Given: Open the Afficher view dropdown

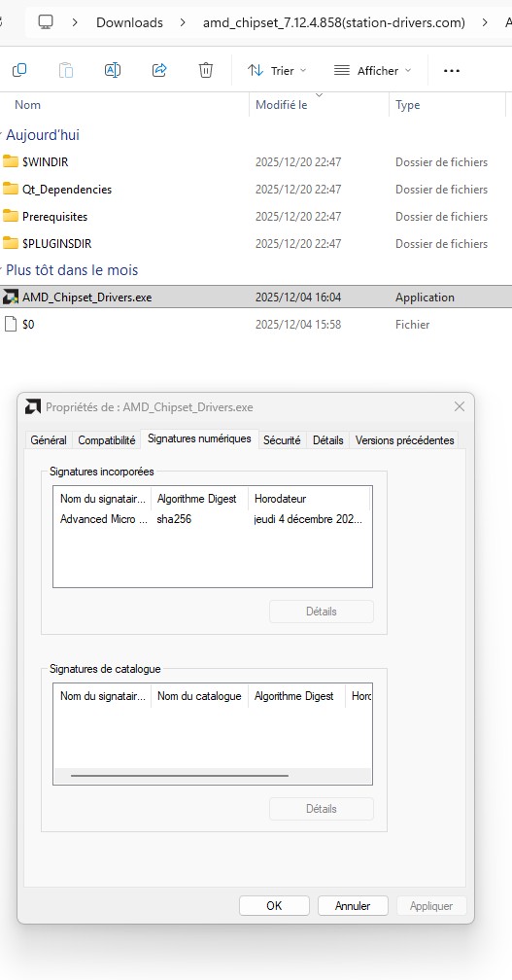Looking at the screenshot, I should pyautogui.click(x=373, y=71).
